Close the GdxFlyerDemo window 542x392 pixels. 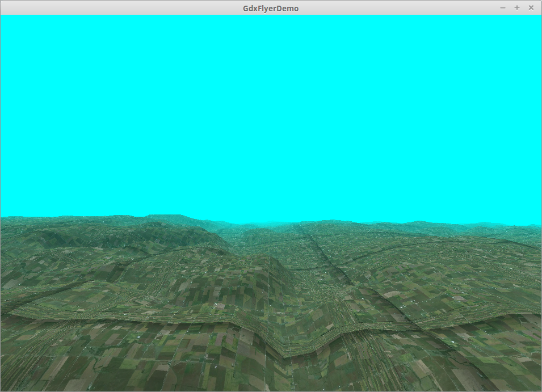[531, 8]
